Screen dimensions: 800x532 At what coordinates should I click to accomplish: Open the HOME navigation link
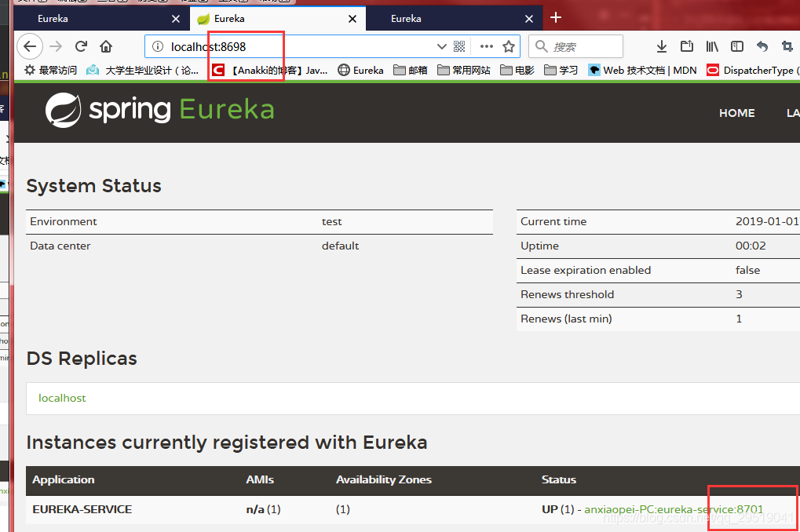click(736, 113)
